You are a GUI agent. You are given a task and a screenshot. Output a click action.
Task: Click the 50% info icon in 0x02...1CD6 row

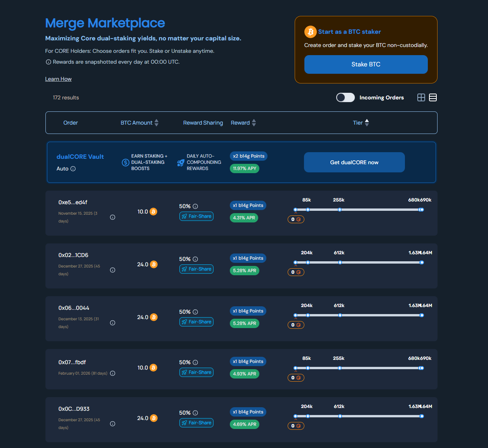click(x=195, y=259)
